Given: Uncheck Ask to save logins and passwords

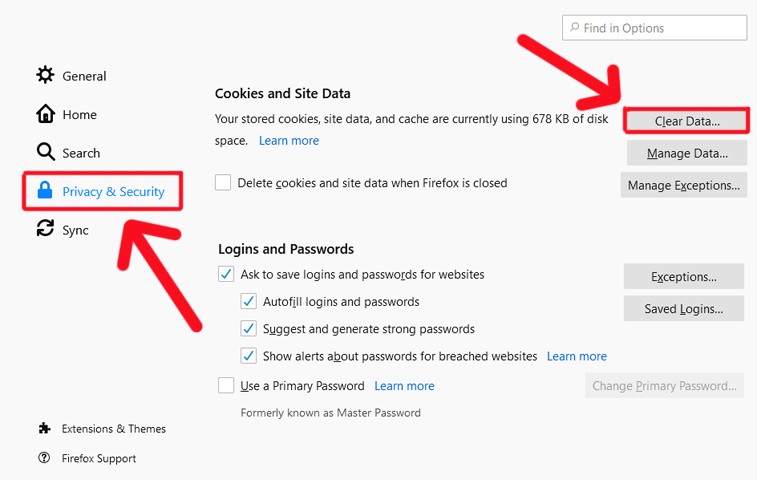Looking at the screenshot, I should 226,274.
